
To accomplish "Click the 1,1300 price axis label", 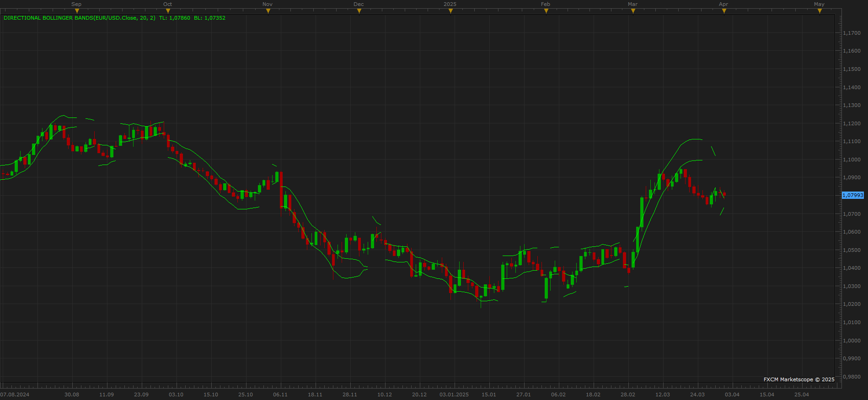I will [852, 105].
